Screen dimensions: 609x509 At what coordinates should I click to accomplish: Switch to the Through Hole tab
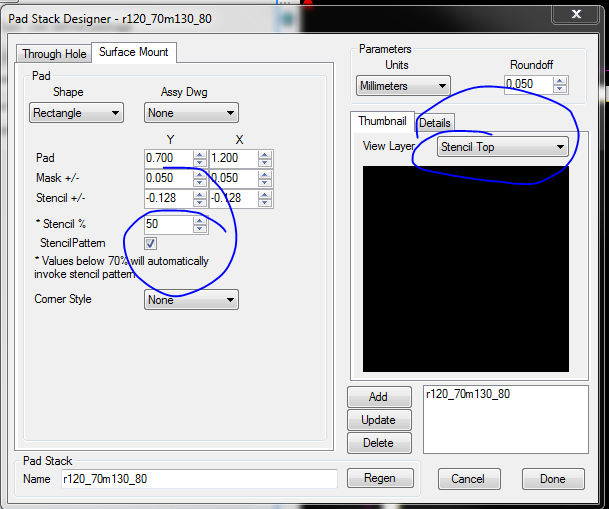point(54,54)
